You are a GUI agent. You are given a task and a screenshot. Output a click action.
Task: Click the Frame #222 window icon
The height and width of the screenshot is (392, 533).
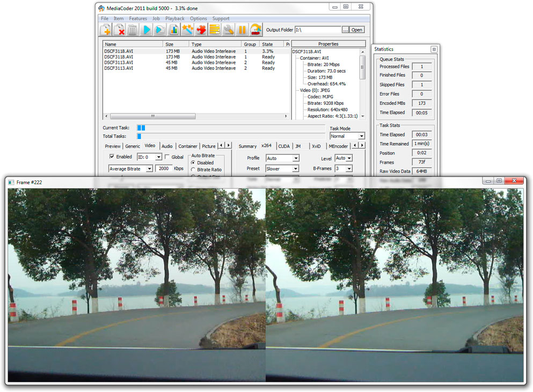(11, 182)
